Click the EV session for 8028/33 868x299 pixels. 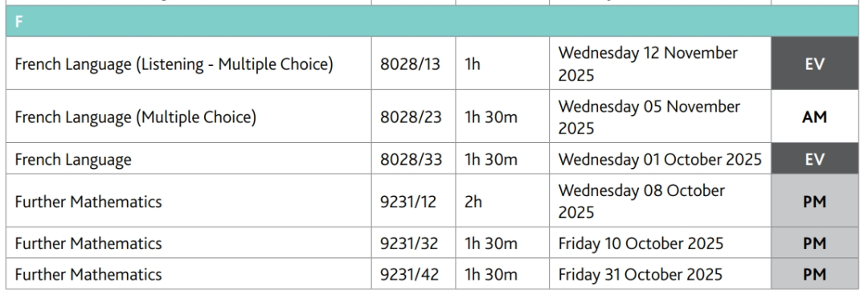coord(814,159)
